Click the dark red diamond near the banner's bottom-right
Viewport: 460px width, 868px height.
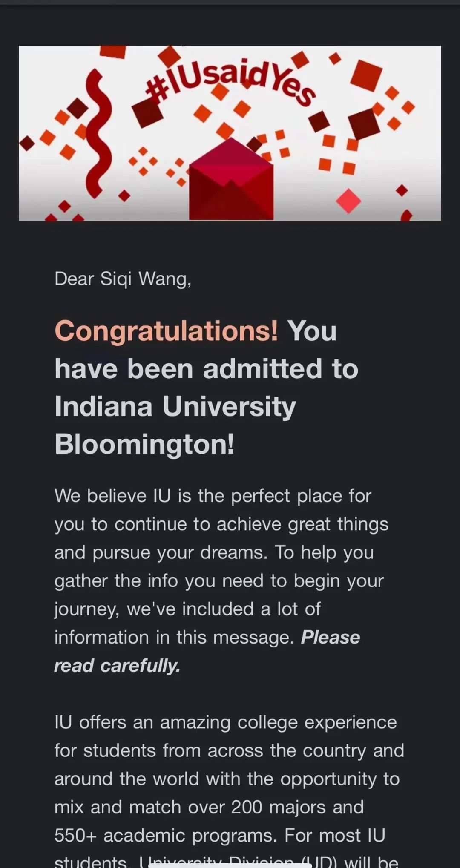[x=402, y=190]
